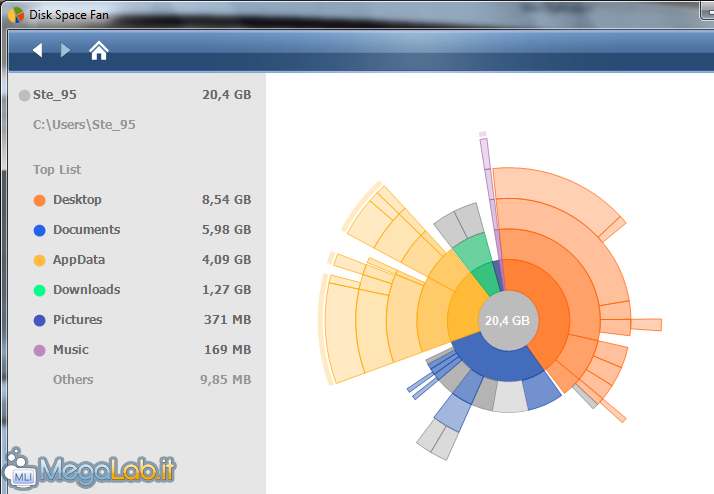
Task: Click the Disk Space Fan window title
Action: tap(69, 15)
